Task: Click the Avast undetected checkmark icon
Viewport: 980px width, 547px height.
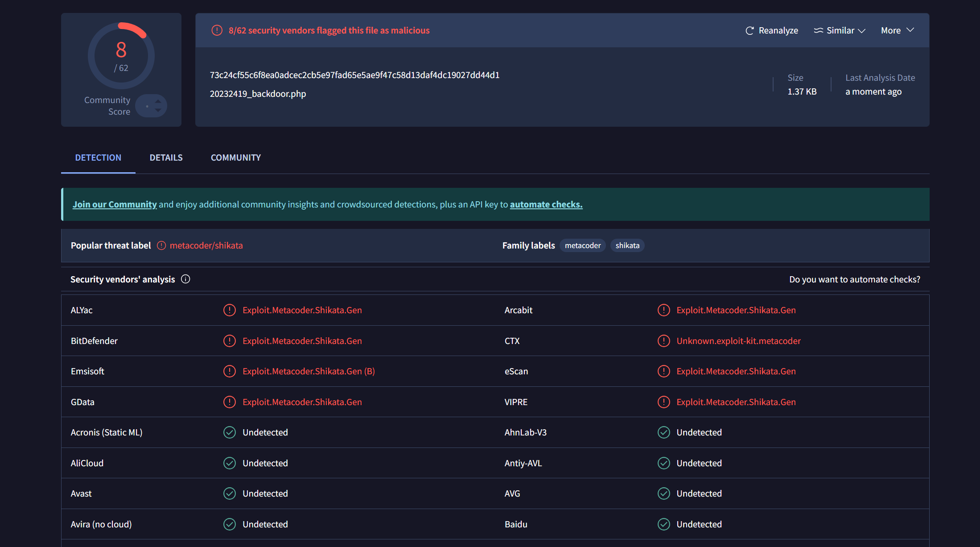Action: coord(229,493)
